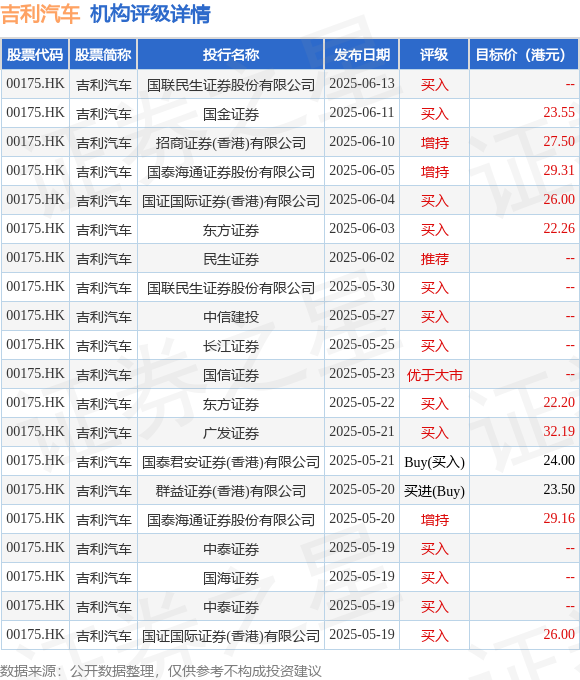The height and width of the screenshot is (680, 580).
Task: Click the 机构评级详情 heading
Action: coord(150,14)
